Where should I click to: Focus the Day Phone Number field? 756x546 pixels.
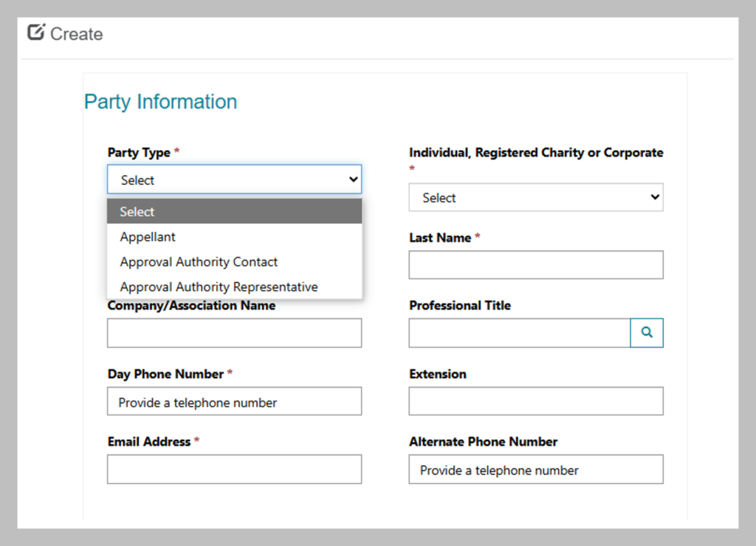234,401
